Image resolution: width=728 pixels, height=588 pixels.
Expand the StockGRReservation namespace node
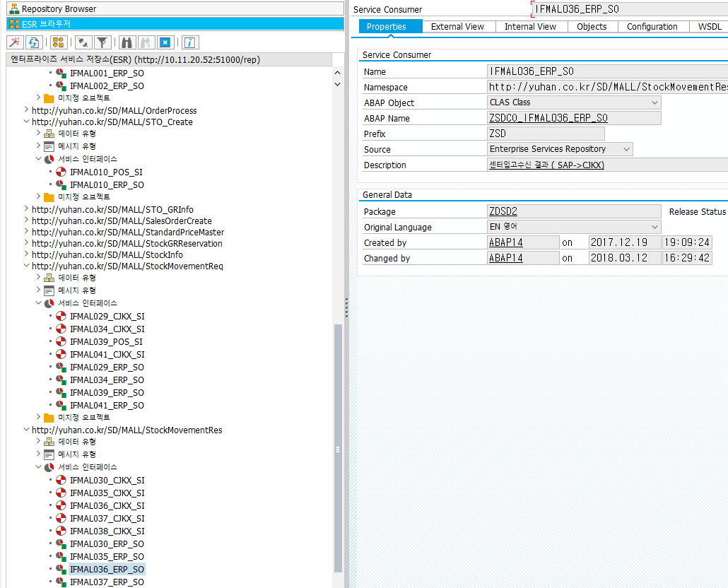click(26, 243)
